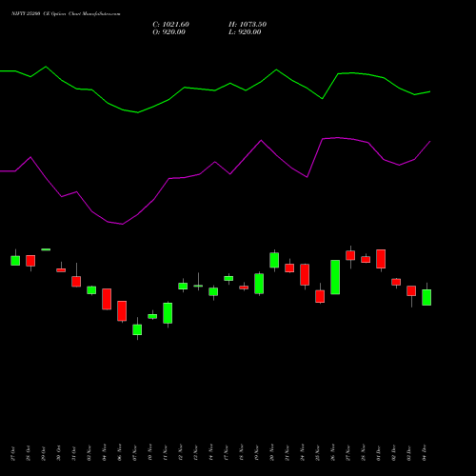Click the purple indicator line
Viewport: 476px width, 476px height.
pos(215,162)
